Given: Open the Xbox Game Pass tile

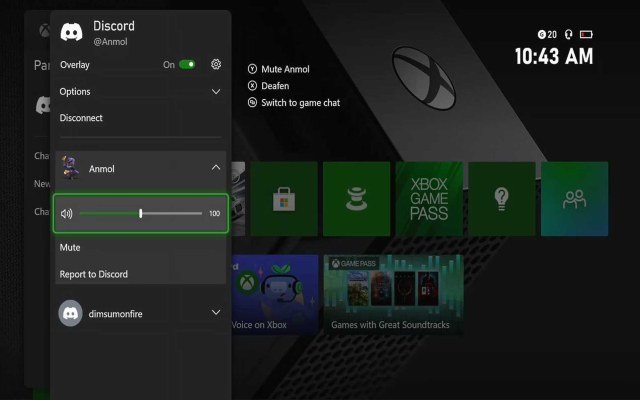Looking at the screenshot, I should tap(429, 199).
